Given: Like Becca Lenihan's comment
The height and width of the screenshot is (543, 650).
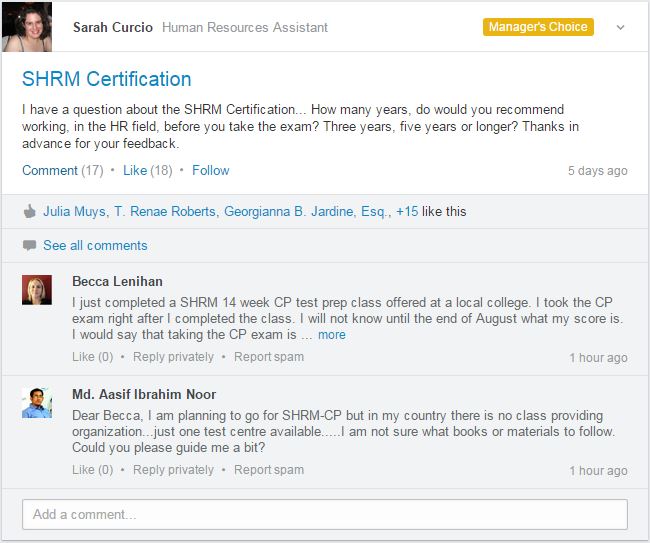Looking at the screenshot, I should (x=92, y=357).
